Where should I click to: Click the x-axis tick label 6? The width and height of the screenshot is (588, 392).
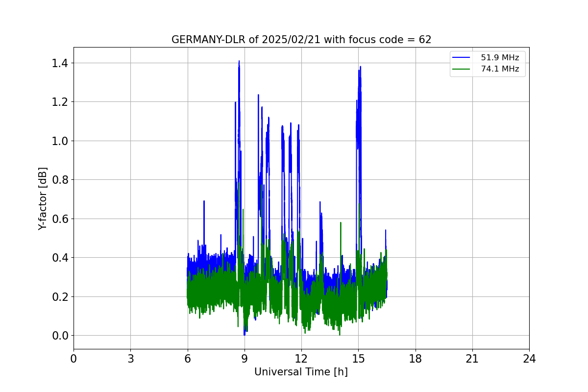point(187,359)
